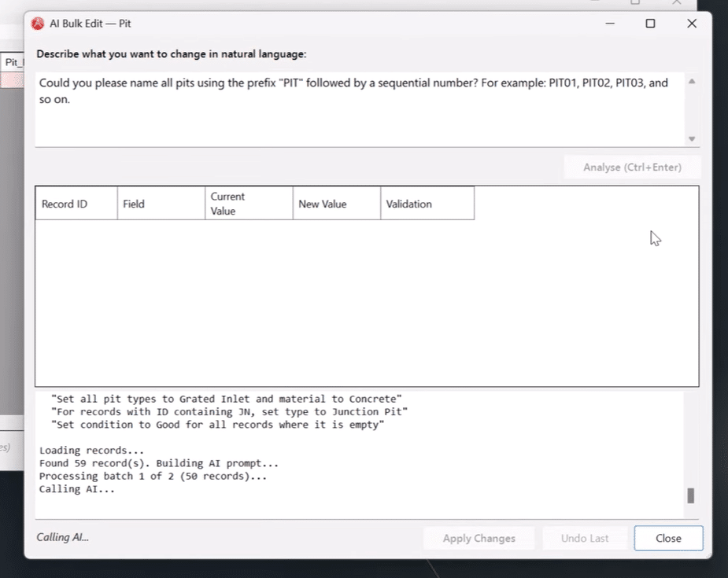The image size is (728, 578).
Task: Select the Validation column header
Action: (427, 204)
